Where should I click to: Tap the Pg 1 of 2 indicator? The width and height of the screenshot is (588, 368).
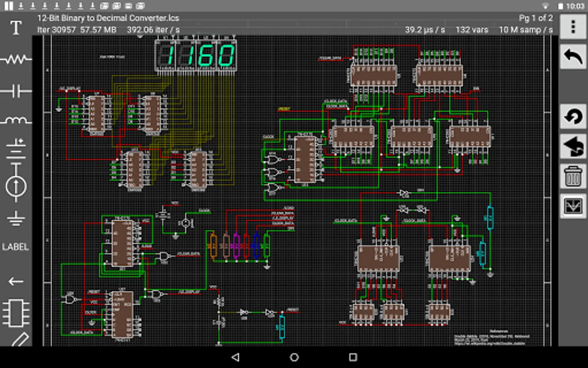tap(535, 18)
